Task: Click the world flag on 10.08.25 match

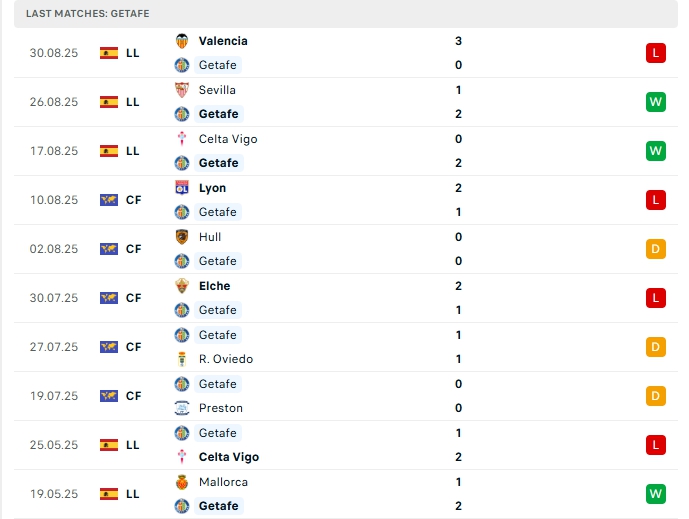Action: tap(109, 200)
